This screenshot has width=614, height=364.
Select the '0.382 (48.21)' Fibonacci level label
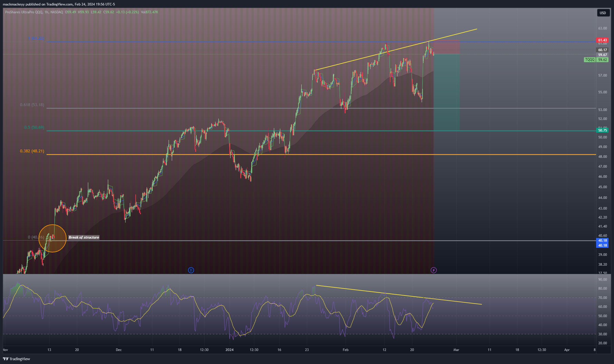click(32, 151)
